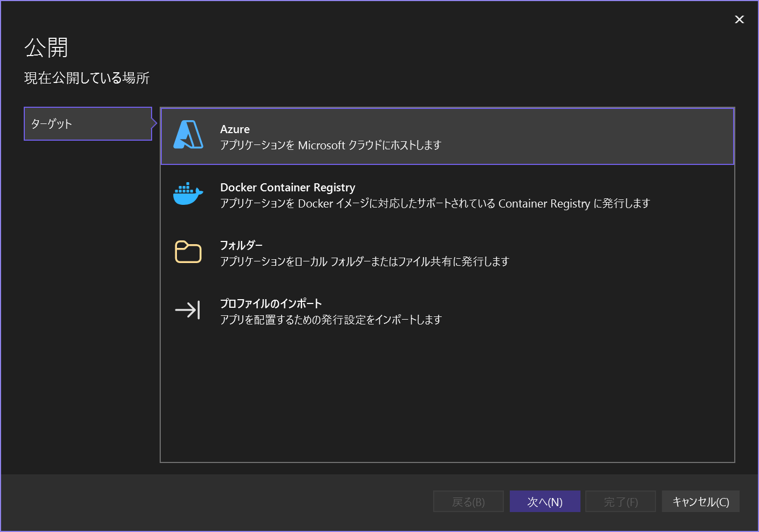Click the disabled 完了(F) button
This screenshot has width=759, height=532.
(x=621, y=502)
